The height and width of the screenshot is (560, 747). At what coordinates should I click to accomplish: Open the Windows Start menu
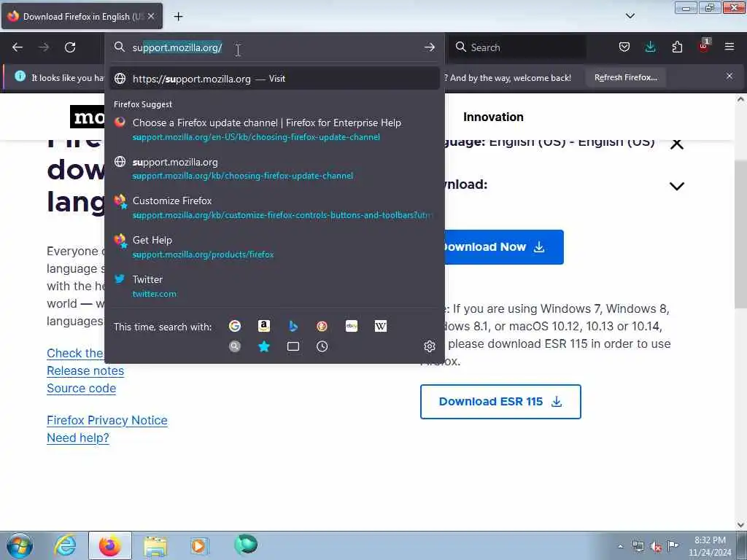pyautogui.click(x=20, y=545)
